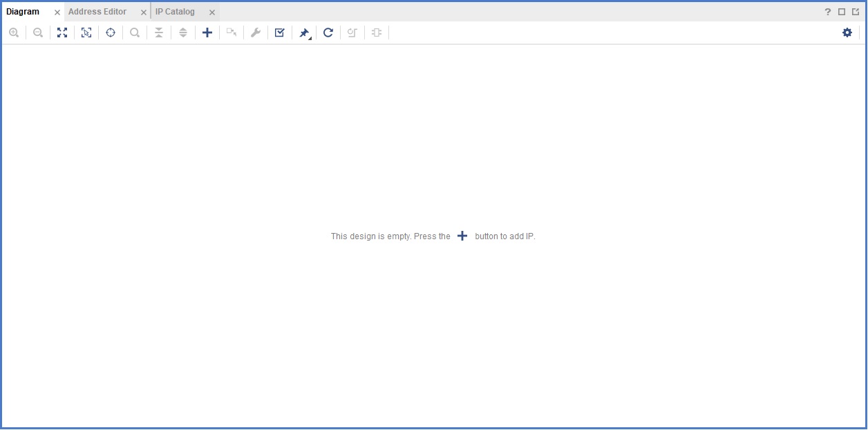Click the Make External icon
The image size is (868, 430).
pyautogui.click(x=232, y=32)
